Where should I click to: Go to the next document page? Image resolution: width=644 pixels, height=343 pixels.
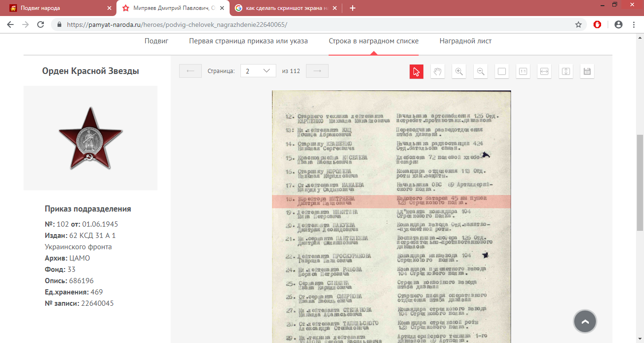coord(317,71)
